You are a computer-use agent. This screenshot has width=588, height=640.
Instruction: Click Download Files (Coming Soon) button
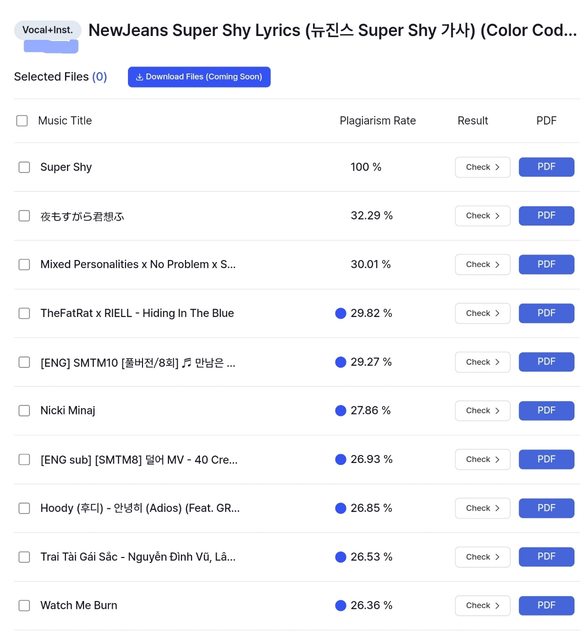[199, 77]
